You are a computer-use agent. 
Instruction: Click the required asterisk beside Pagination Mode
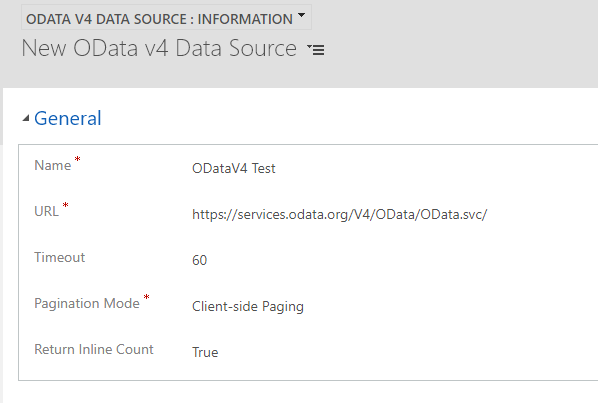tap(146, 297)
